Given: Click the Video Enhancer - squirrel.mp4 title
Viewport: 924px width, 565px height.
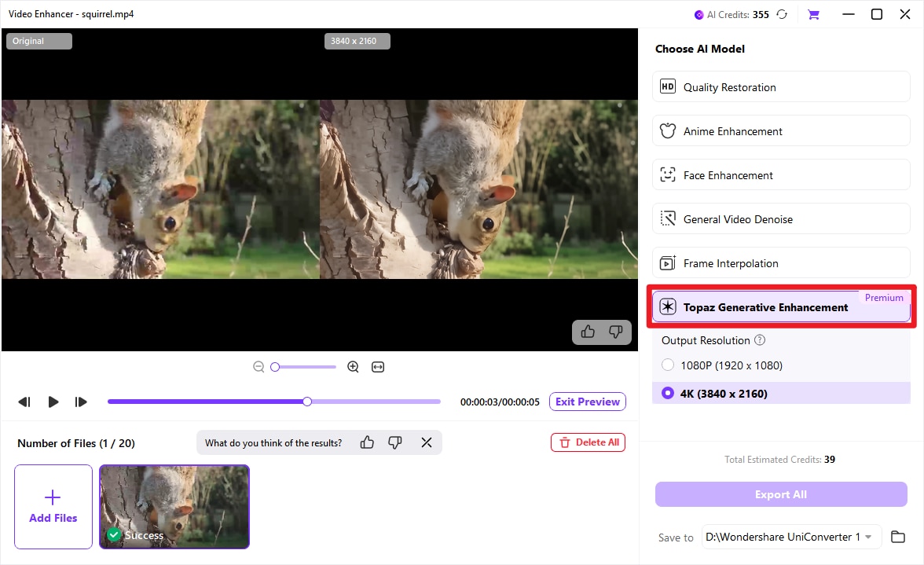Looking at the screenshot, I should click(x=71, y=13).
